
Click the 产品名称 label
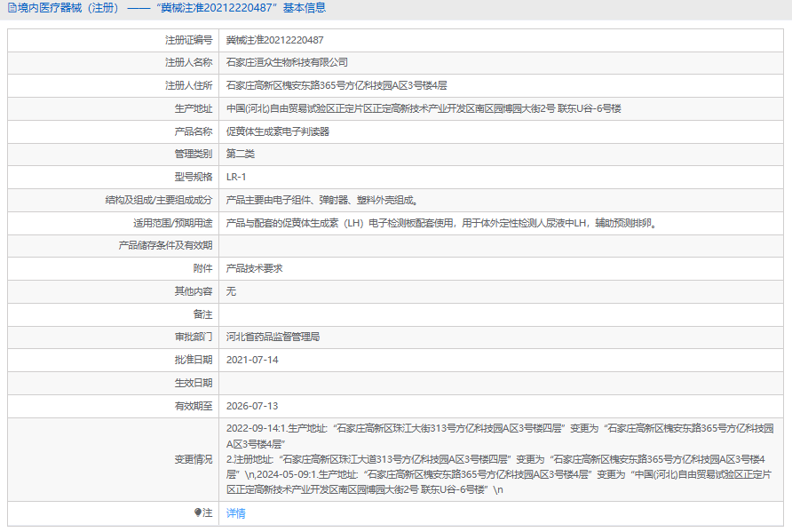point(194,131)
